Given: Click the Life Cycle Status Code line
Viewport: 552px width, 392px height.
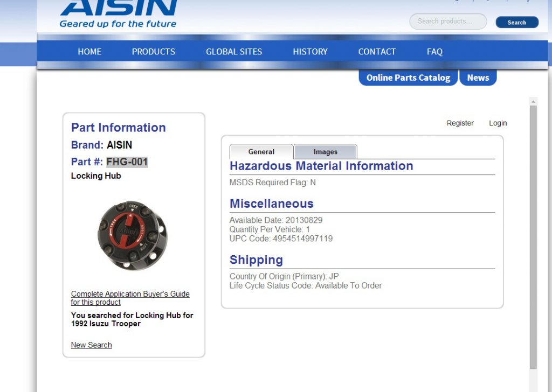Looking at the screenshot, I should point(306,285).
